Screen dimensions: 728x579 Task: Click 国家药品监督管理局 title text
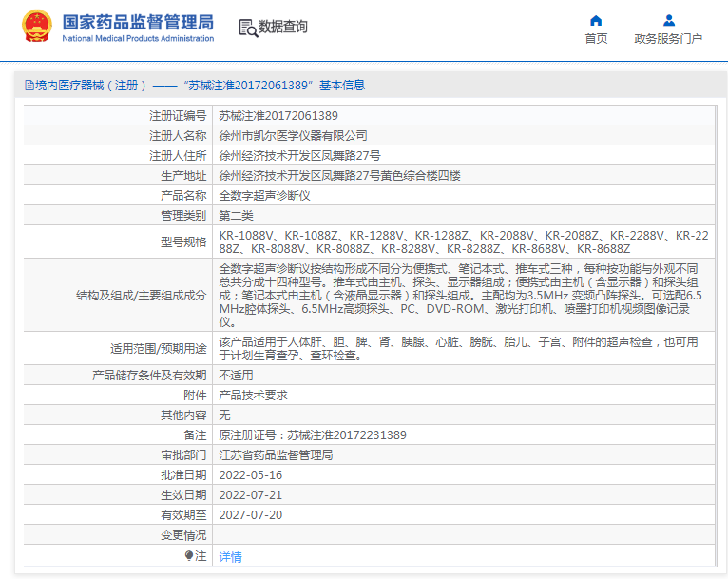point(138,22)
